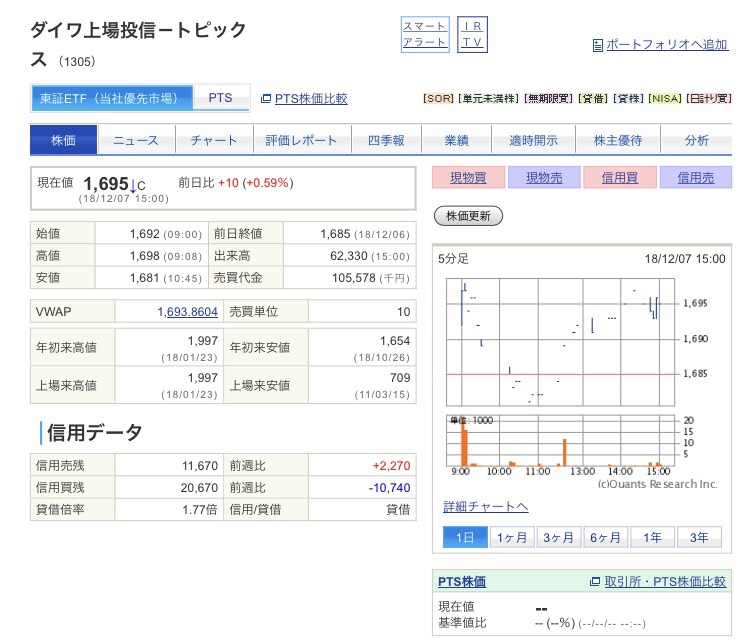The image size is (747, 640).
Task: Open the 評価レポート tab
Action: pyautogui.click(x=302, y=140)
